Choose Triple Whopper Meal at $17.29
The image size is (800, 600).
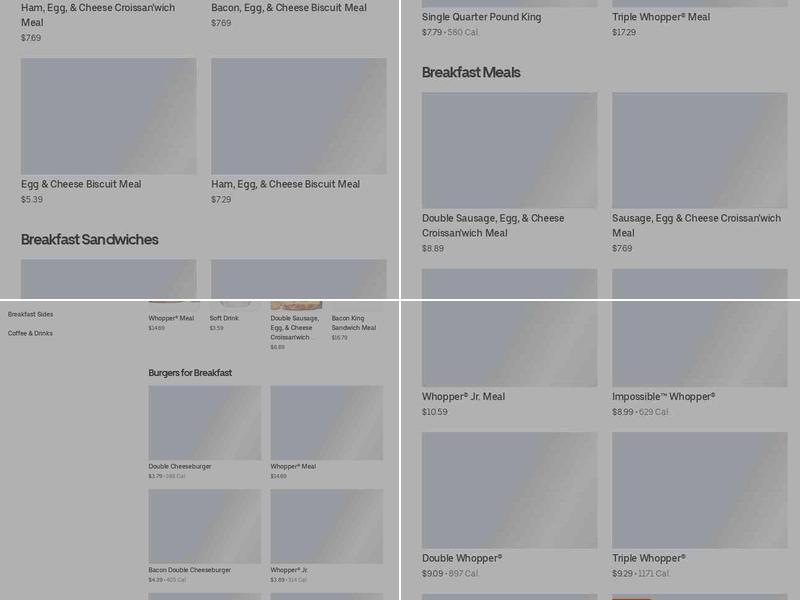[661, 17]
